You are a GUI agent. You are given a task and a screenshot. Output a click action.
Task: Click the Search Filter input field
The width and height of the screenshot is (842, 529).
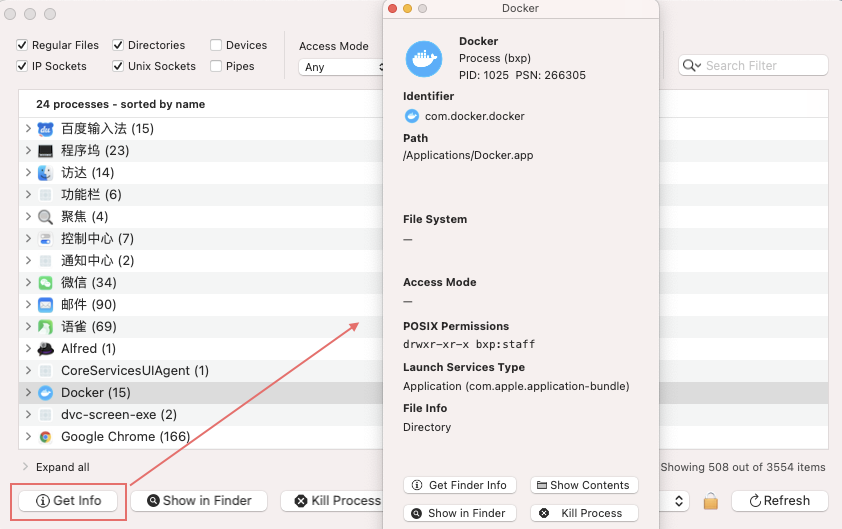click(x=753, y=66)
